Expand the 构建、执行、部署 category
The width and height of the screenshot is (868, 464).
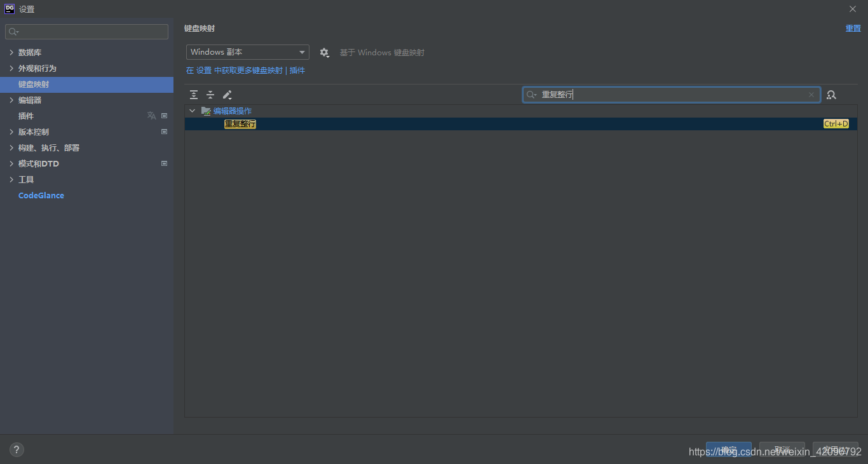11,147
